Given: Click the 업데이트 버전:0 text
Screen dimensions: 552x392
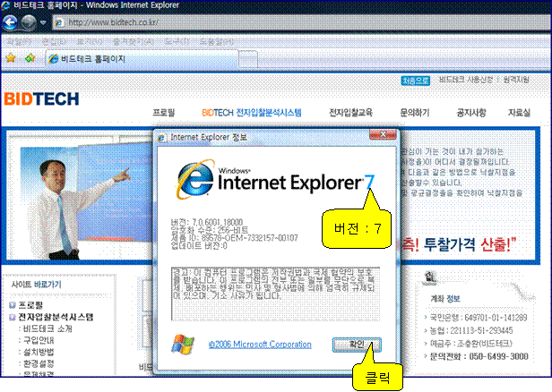Looking at the screenshot, I should coord(199,246).
